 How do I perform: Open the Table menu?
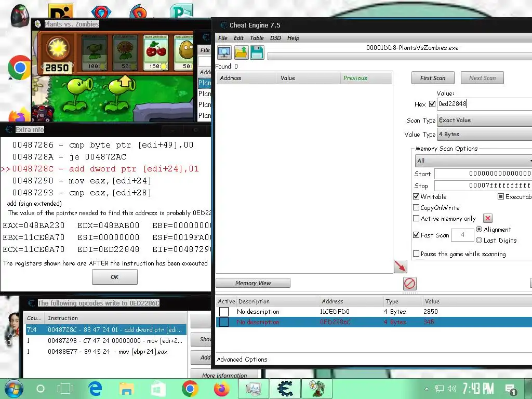[x=257, y=38]
